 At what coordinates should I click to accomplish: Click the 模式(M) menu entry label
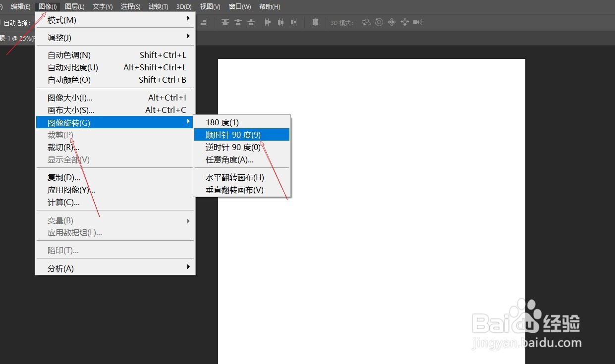pos(62,20)
